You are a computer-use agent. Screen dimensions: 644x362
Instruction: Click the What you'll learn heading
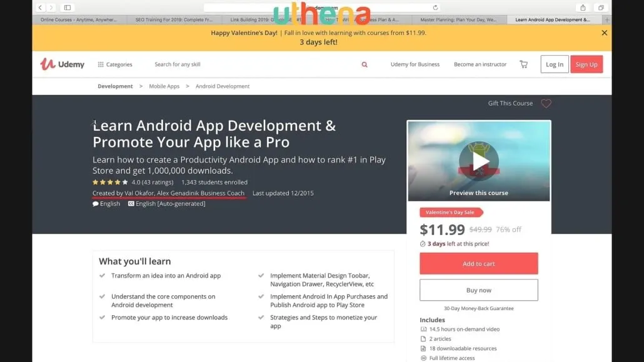click(134, 261)
